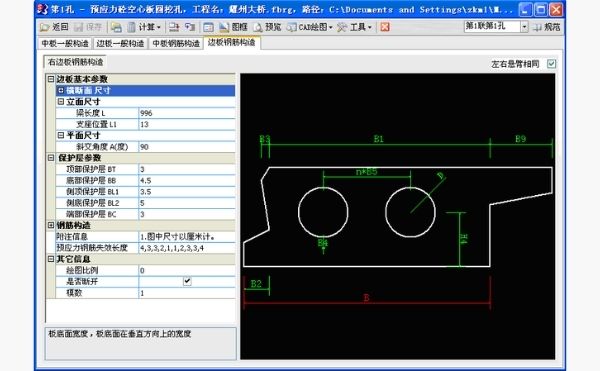The width and height of the screenshot is (600, 371).
Task: Click the import icon after 计算
Action: point(174,27)
